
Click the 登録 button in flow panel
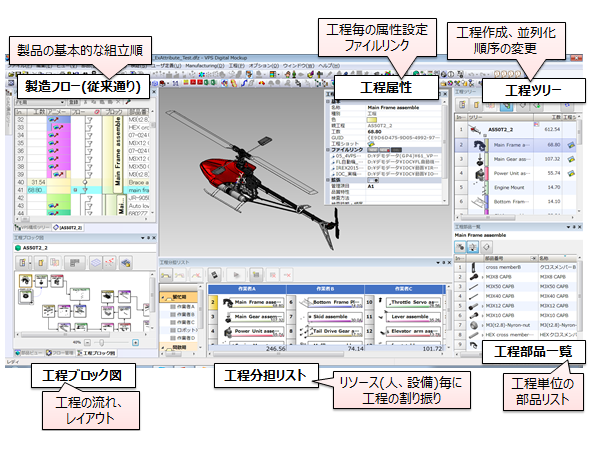pos(73,102)
